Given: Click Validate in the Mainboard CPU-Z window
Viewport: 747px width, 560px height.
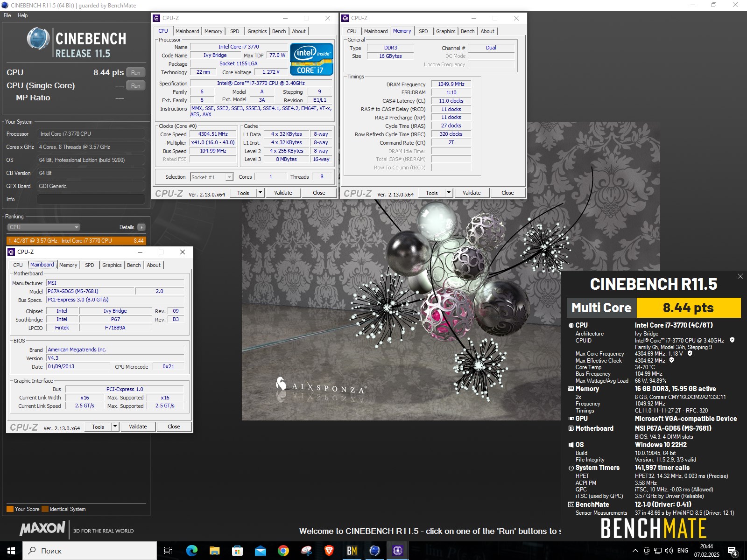Looking at the screenshot, I should (138, 427).
